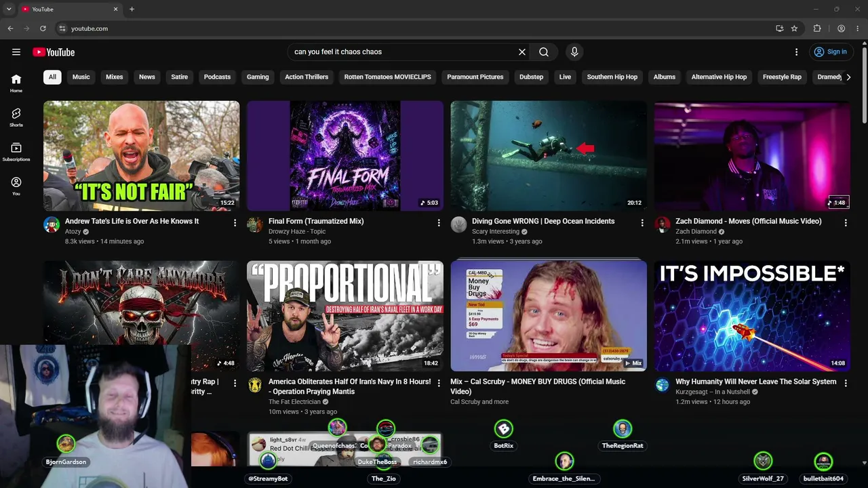Open options for Zach Diamond video
The width and height of the screenshot is (868, 488).
(846, 223)
